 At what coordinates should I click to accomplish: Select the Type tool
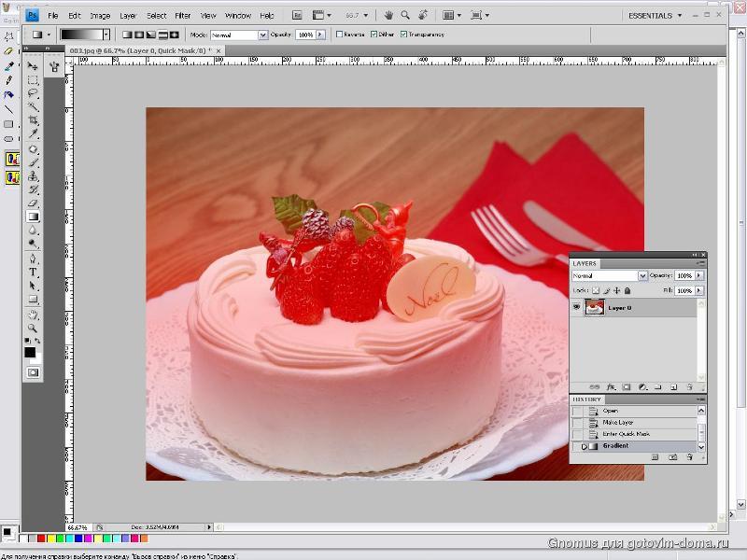pyautogui.click(x=33, y=273)
